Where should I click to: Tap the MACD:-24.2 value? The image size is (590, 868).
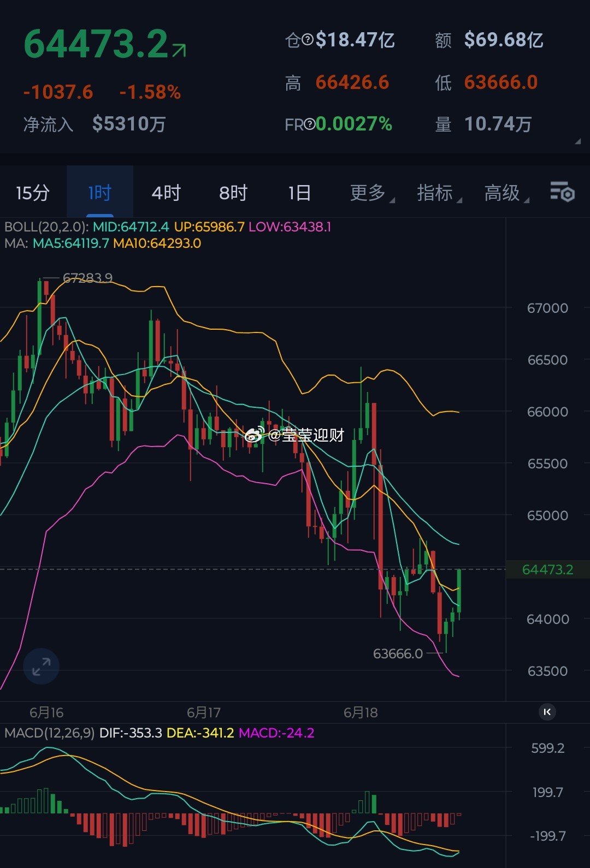pyautogui.click(x=276, y=733)
